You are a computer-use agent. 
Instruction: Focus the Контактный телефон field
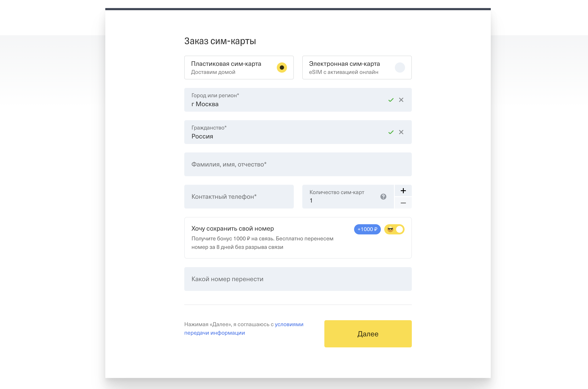[x=239, y=196]
